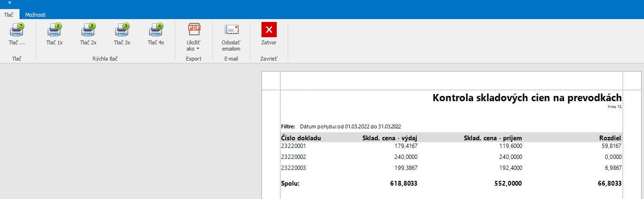This screenshot has width=644, height=199.
Task: Click the Číslo dokladu column header
Action: pyautogui.click(x=302, y=138)
